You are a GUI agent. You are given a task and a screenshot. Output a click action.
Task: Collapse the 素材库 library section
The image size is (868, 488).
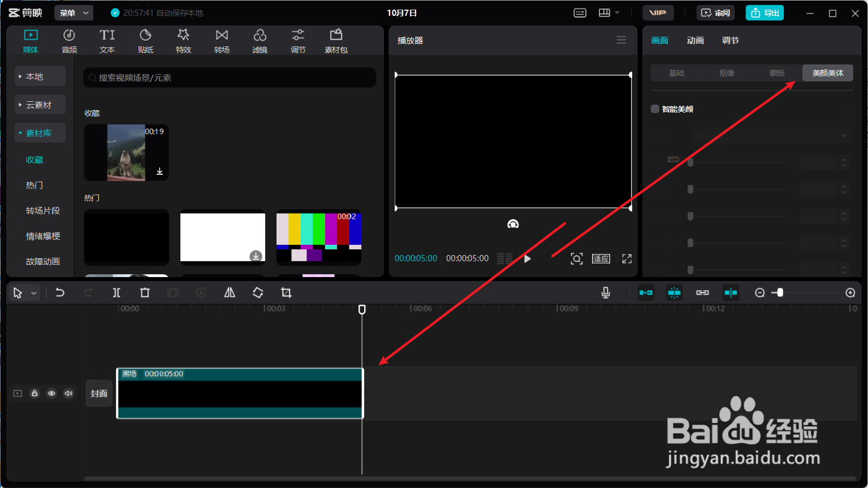point(40,133)
